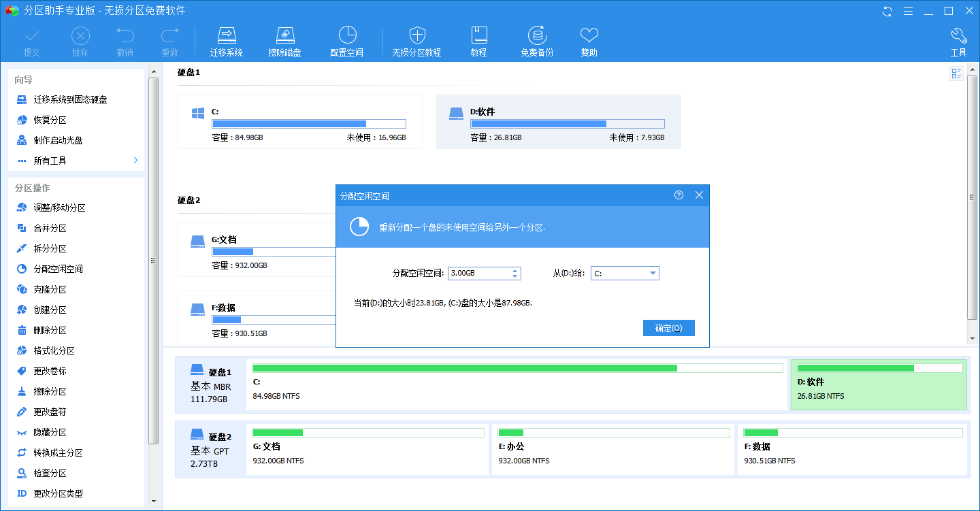Click the sidebar scrollbar up arrow
980x511 pixels.
153,71
